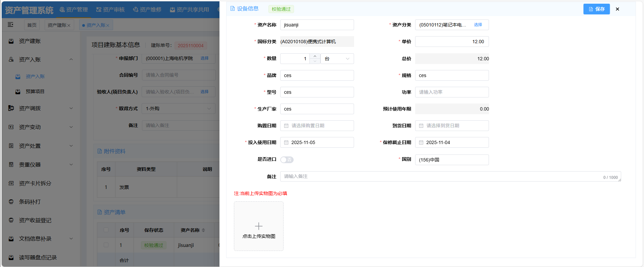This screenshot has height=267, width=644.
Task: Click the 资产卡片拆分 sidebar icon
Action: [x=11, y=183]
